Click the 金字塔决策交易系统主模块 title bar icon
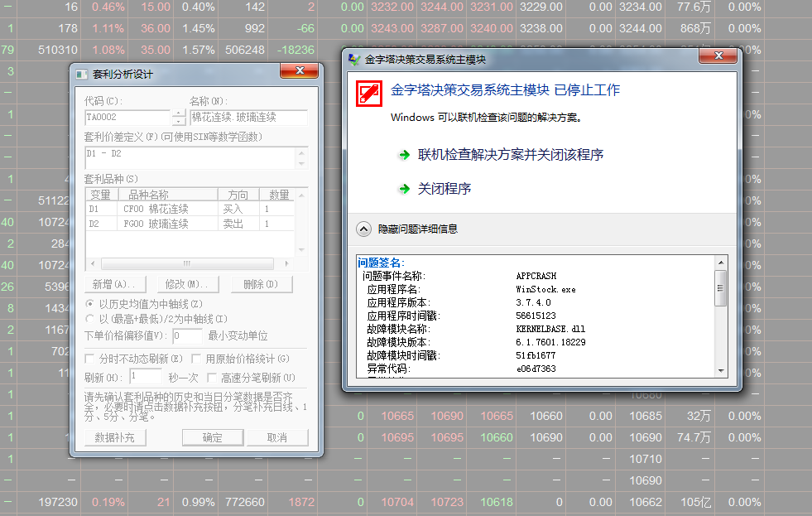 click(x=355, y=60)
